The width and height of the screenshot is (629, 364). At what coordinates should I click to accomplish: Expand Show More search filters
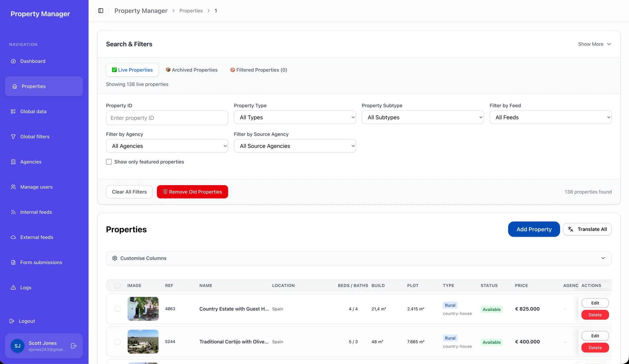tap(595, 44)
